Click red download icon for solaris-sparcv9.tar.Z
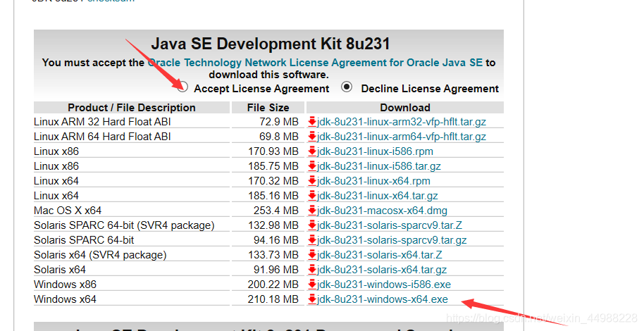 [x=312, y=225]
